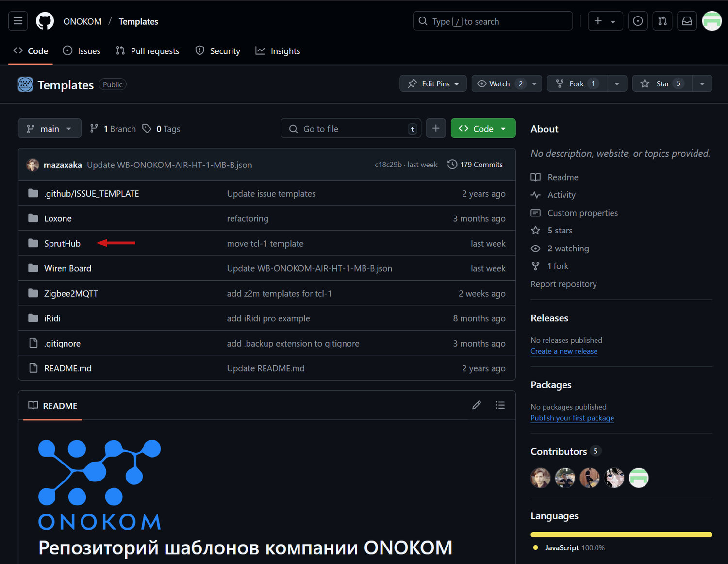Open the Watch dropdown

[x=507, y=83]
